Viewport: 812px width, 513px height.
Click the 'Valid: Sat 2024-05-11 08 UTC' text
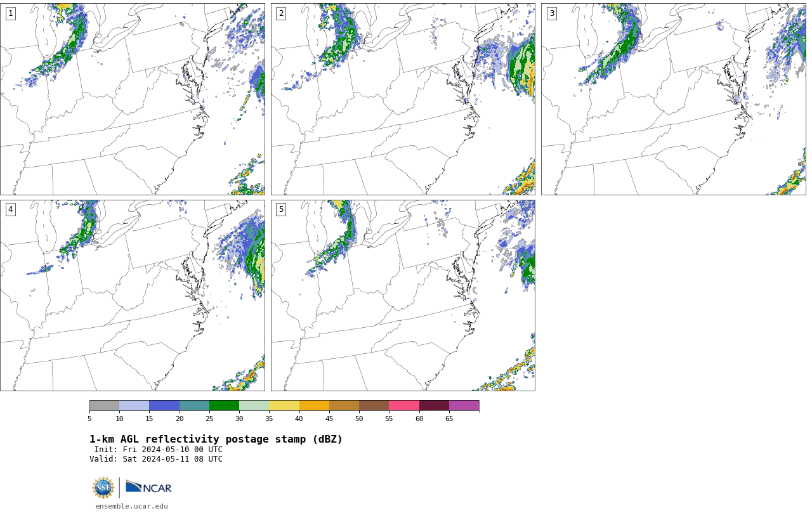[156, 459]
